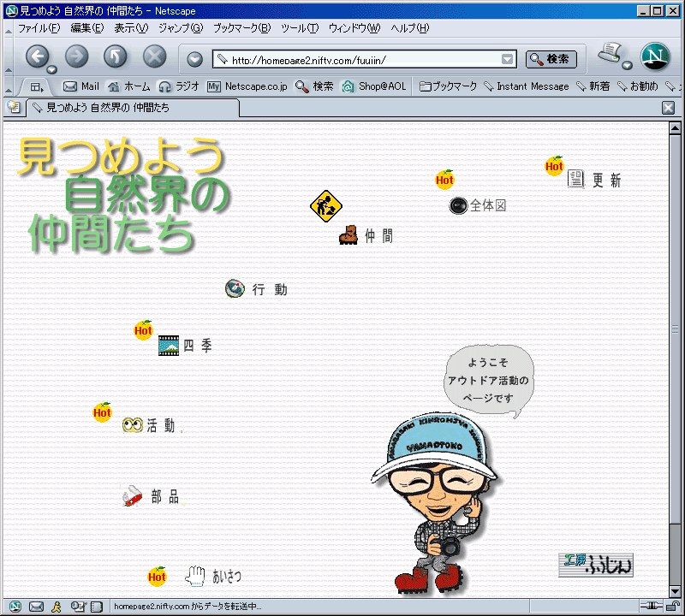Open Navigator from status bar component icon
The height and width of the screenshot is (616, 685).
[15, 607]
